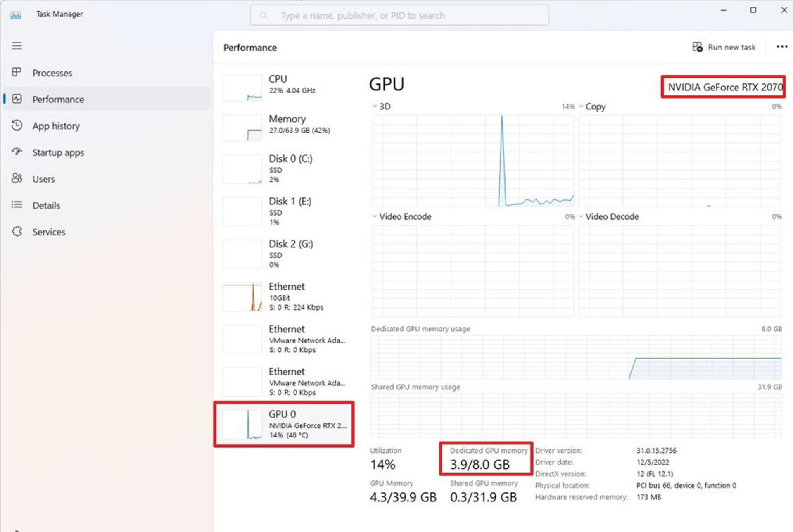Select the GPU 0 entry
793x532 pixels.
[x=284, y=424]
